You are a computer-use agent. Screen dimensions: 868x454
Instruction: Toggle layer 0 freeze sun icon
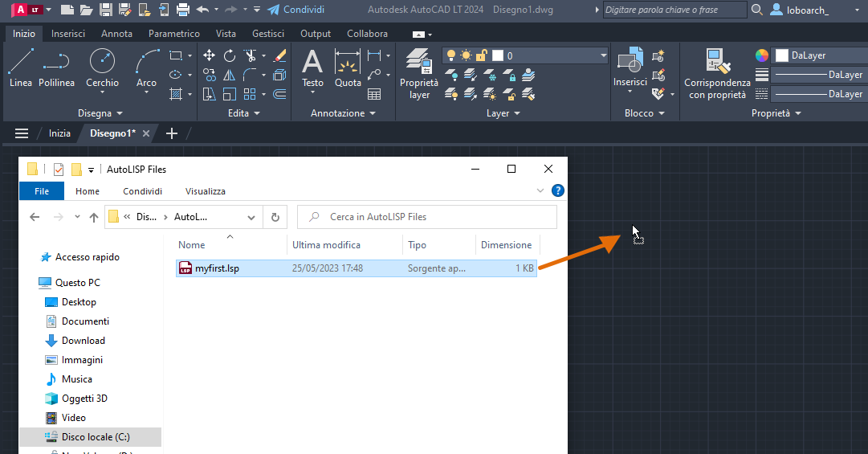click(466, 55)
